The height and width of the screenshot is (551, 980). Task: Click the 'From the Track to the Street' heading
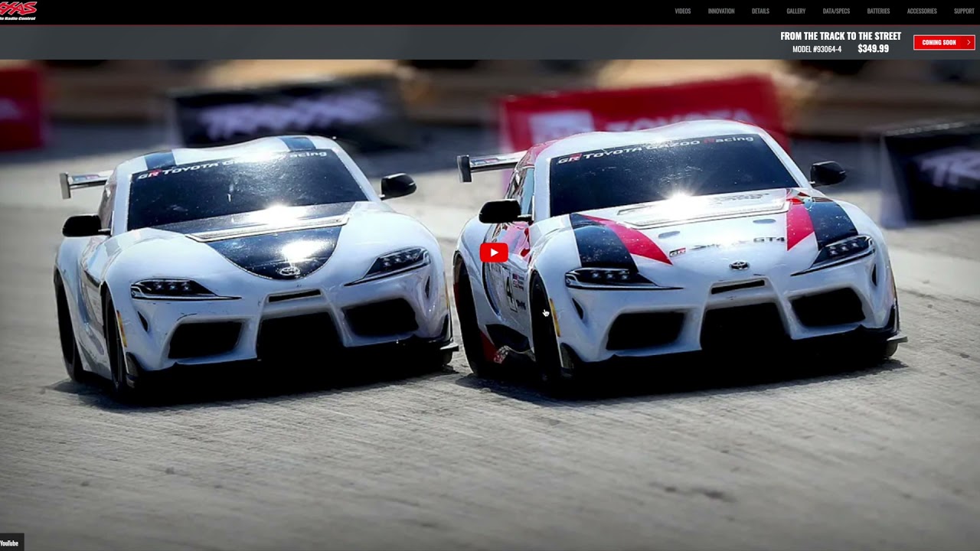coord(841,36)
